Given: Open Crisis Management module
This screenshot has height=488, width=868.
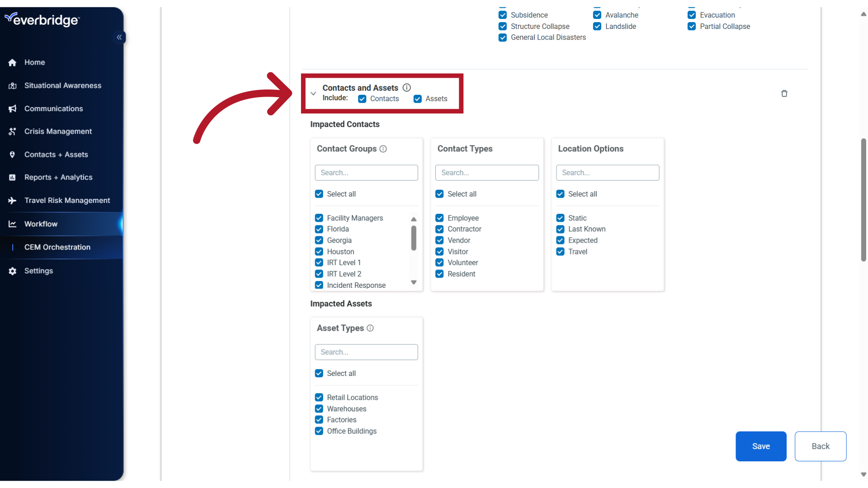Looking at the screenshot, I should pos(58,131).
